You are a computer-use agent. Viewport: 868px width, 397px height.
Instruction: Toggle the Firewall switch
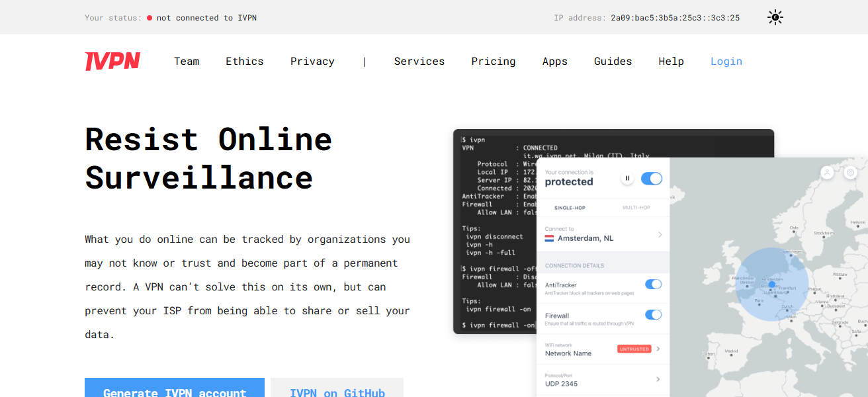(x=653, y=315)
